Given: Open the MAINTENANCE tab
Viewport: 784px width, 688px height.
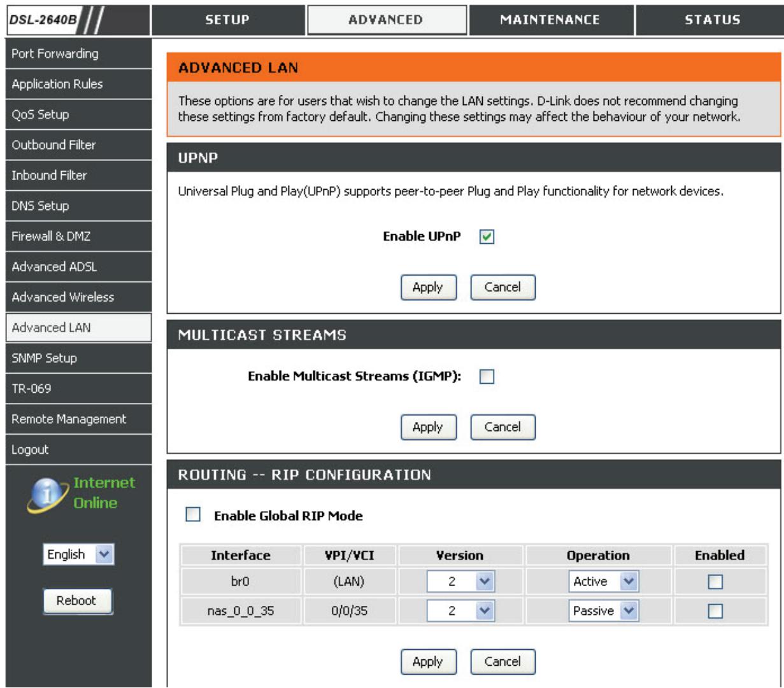Looking at the screenshot, I should coord(550,20).
